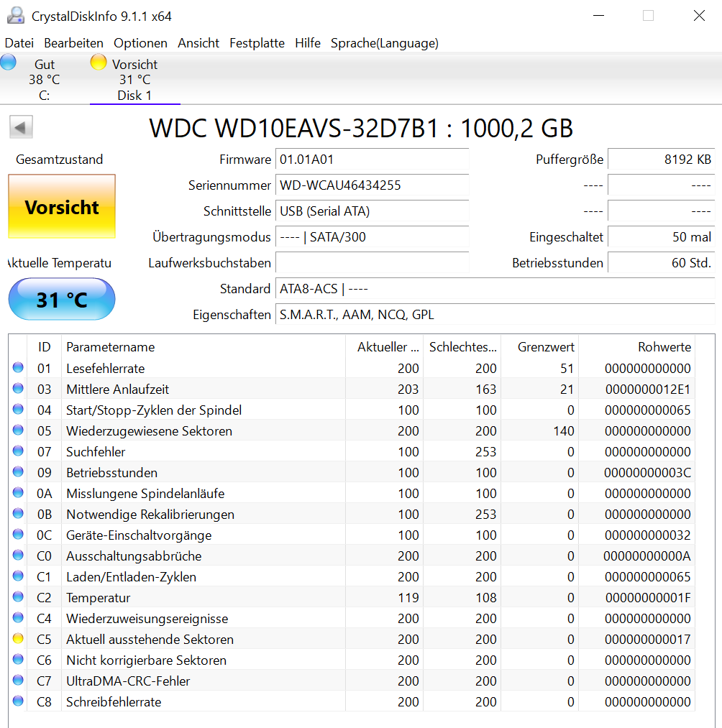Click the Rohwerte column header

[637, 347]
